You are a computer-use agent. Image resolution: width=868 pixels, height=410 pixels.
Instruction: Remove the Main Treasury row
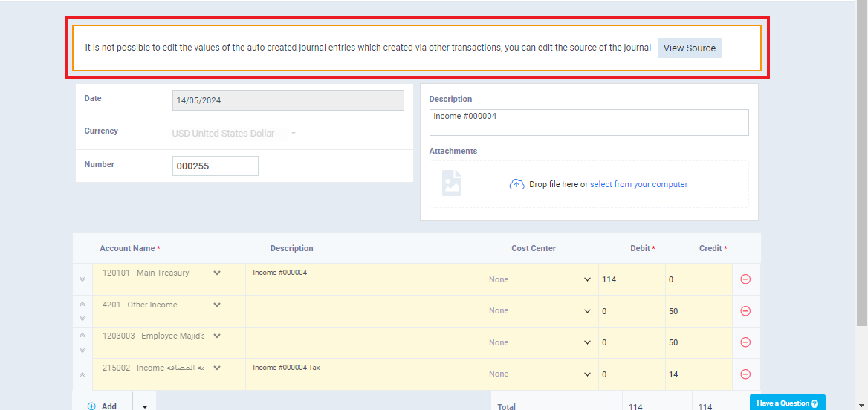click(x=745, y=279)
